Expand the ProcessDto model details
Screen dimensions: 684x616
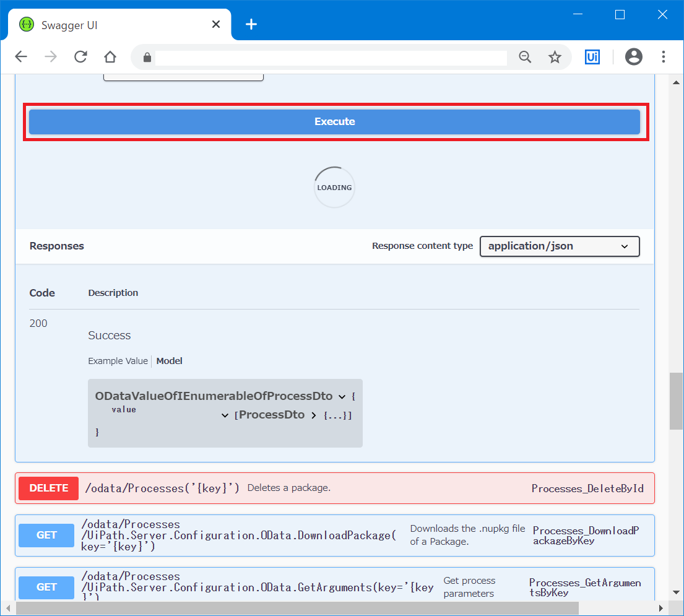click(314, 415)
